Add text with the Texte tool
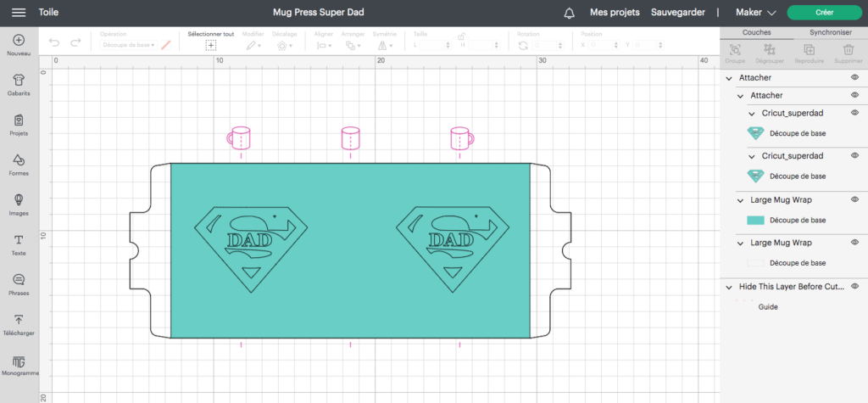The width and height of the screenshot is (868, 403). pos(19,244)
